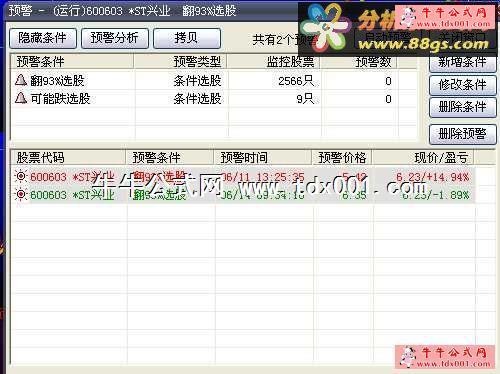Click the 预警数 column header

[358, 62]
